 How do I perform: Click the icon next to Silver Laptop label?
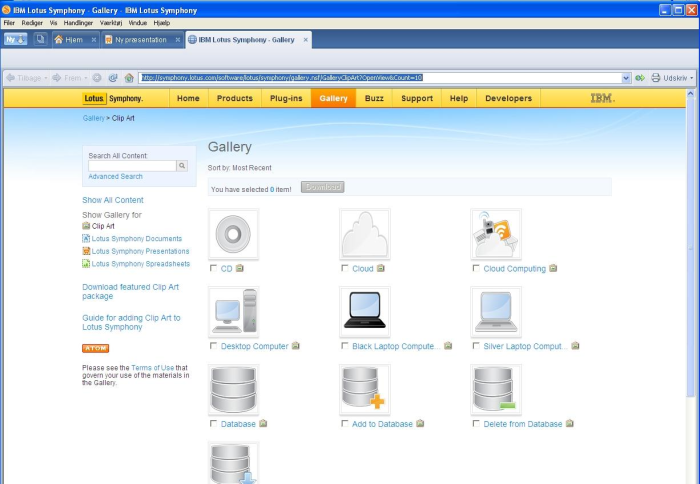point(575,346)
